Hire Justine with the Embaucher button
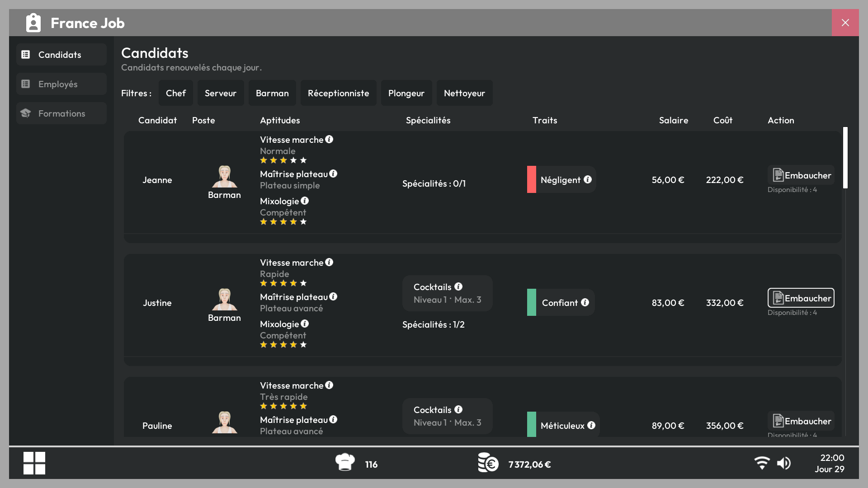This screenshot has height=488, width=868. [x=801, y=298]
